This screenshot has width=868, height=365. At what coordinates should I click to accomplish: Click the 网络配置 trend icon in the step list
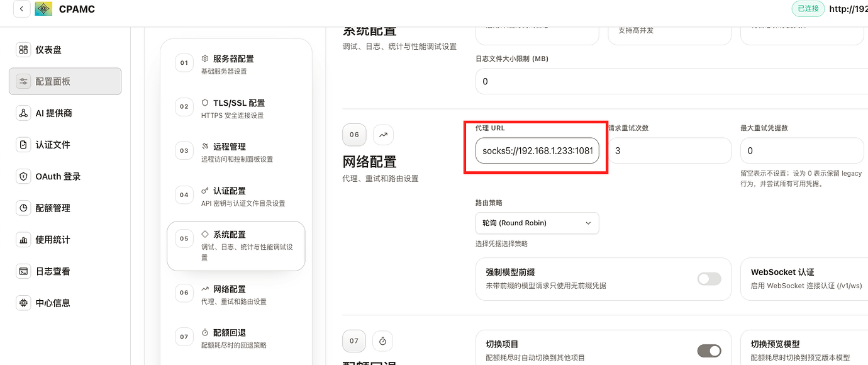click(x=205, y=289)
